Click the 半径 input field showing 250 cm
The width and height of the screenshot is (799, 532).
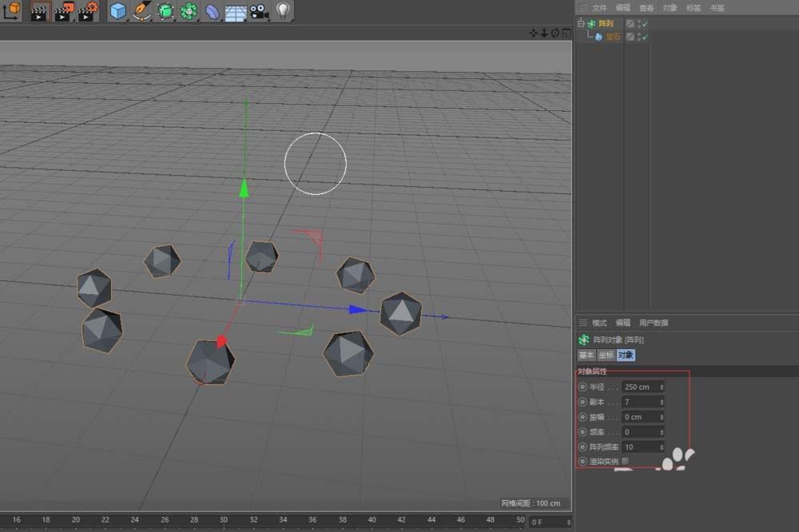coord(639,387)
